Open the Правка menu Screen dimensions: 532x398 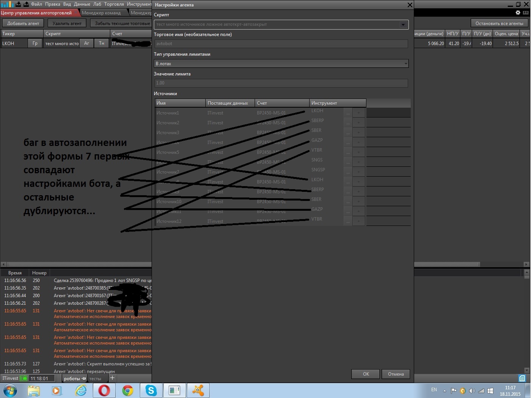[x=52, y=4]
